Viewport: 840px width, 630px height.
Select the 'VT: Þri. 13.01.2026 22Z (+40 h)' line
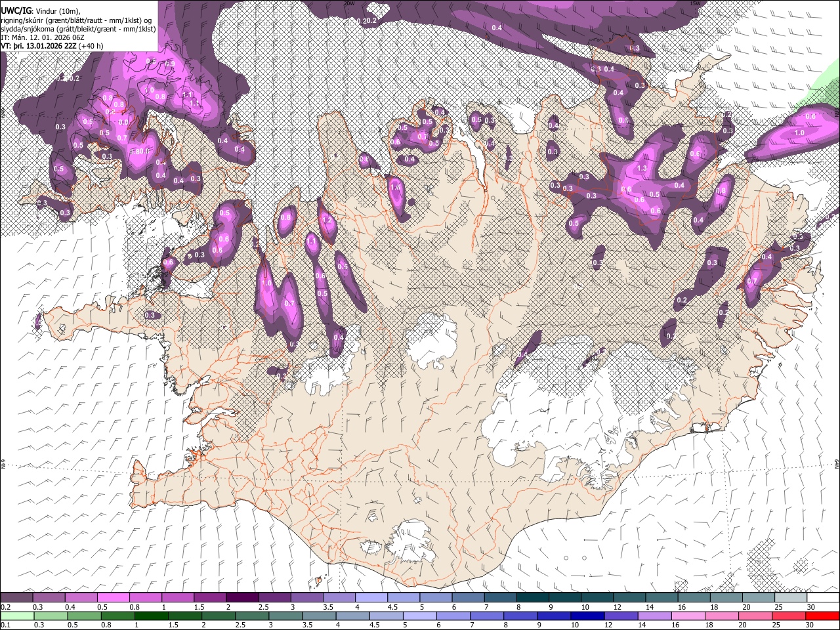[x=52, y=46]
